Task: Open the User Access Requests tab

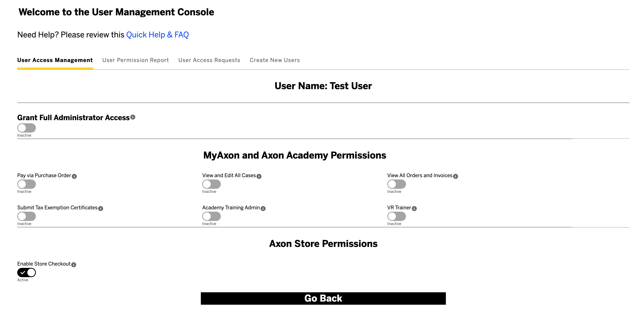Action: (209, 60)
